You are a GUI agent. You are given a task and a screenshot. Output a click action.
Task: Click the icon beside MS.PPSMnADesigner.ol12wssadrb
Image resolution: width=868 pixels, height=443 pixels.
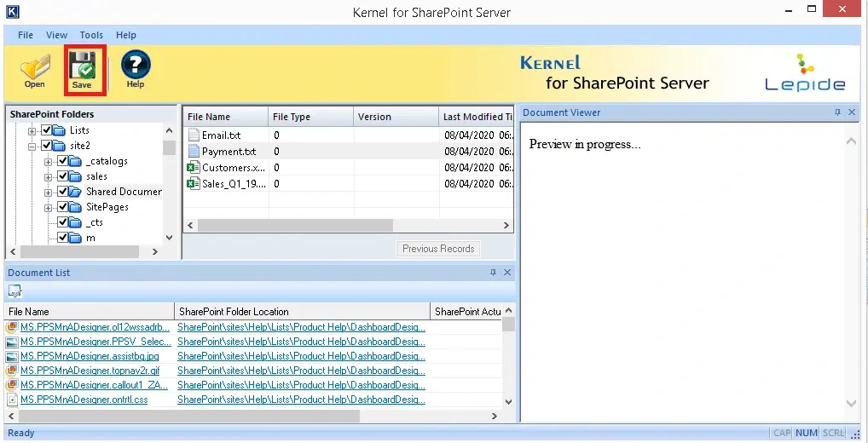12,327
